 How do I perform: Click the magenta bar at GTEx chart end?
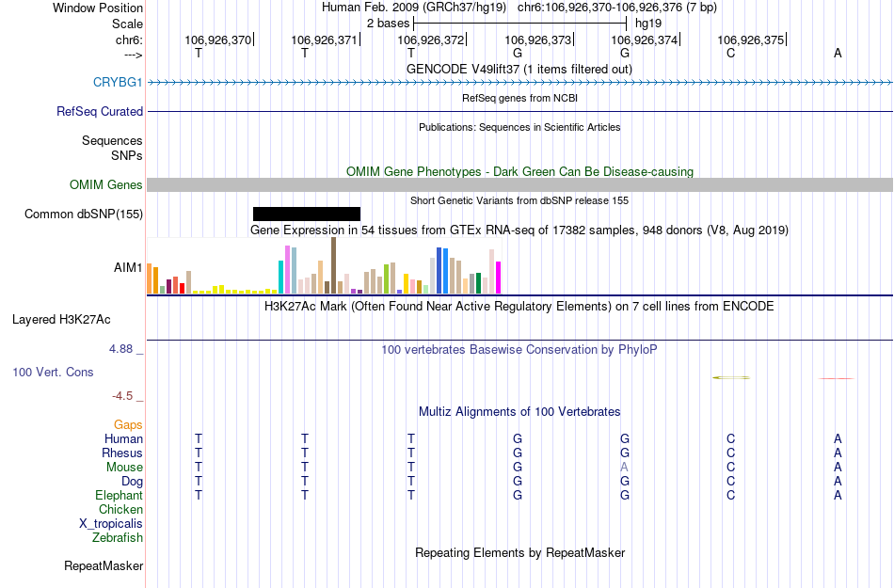499,278
